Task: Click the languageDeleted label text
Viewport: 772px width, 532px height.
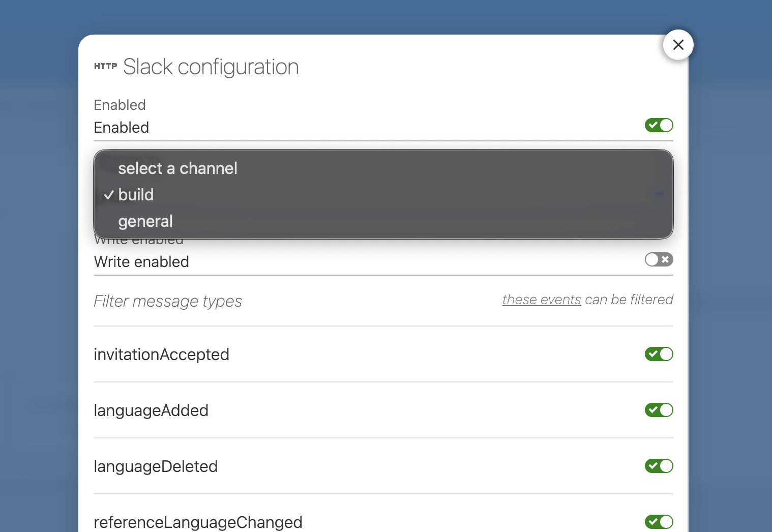Action: tap(156, 466)
